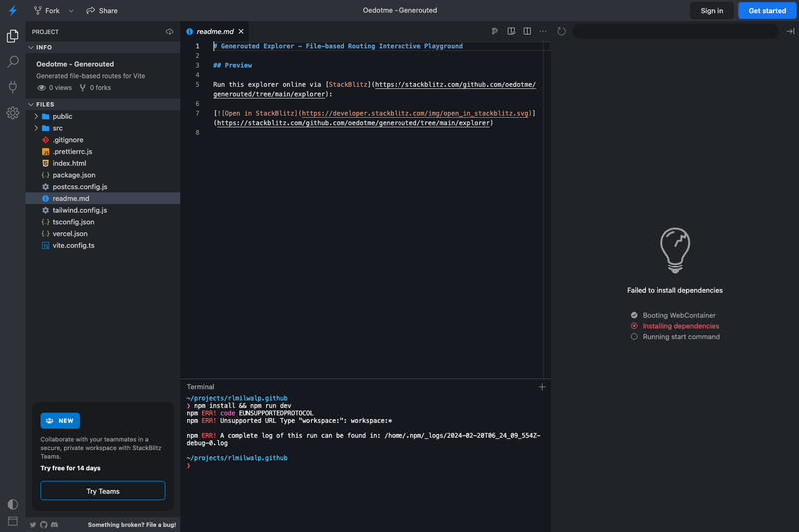Click the Prettier format icon in editor toolbar
Screen dimensions: 799x532
coord(494,31)
